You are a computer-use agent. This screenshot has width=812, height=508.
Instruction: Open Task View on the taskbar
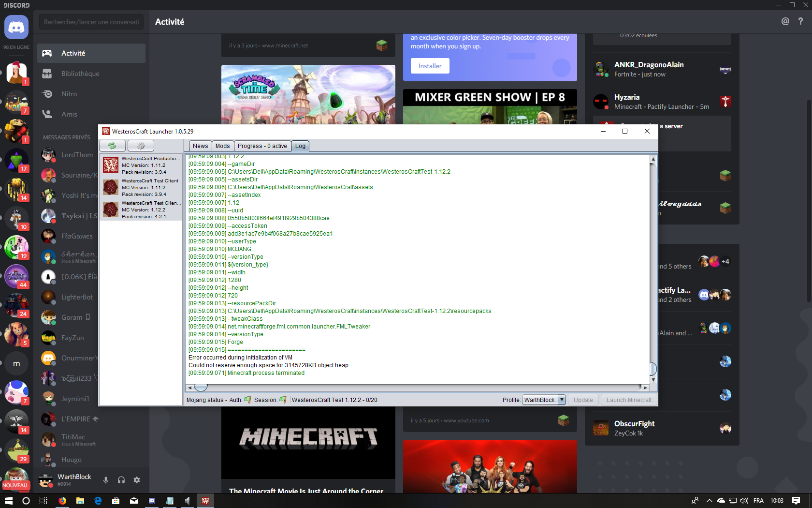pyautogui.click(x=43, y=501)
